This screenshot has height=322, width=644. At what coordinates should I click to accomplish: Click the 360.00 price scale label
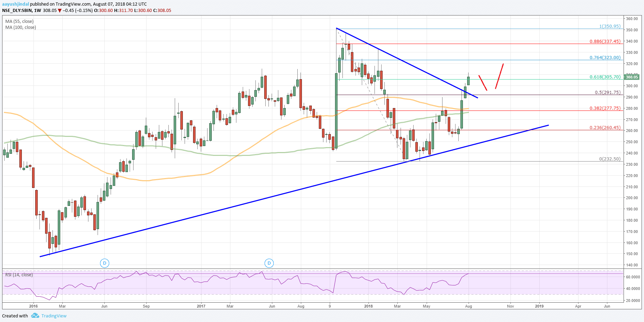coord(632,19)
